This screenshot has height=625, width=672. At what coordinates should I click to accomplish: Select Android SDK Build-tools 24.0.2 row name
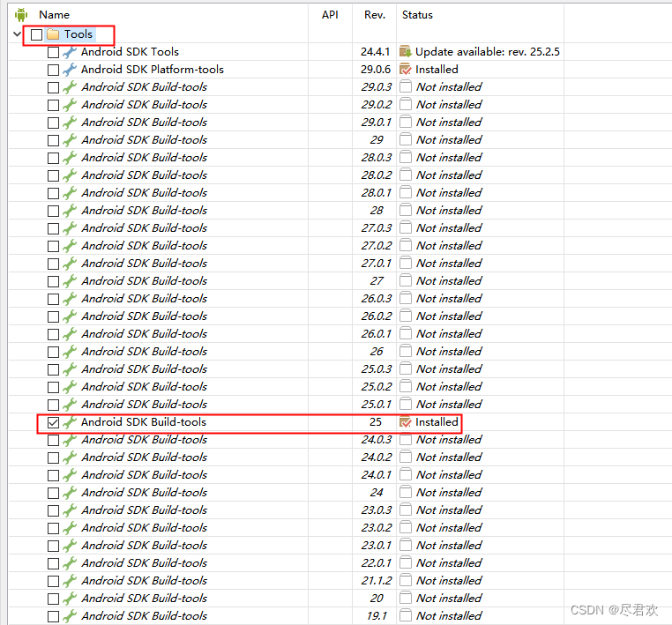(x=145, y=458)
